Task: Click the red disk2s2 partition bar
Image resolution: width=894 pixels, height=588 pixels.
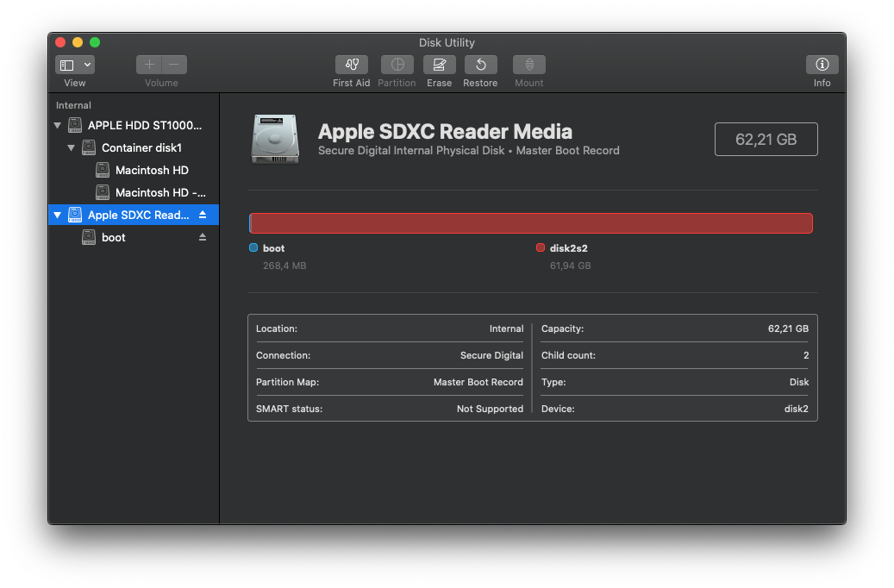Action: [x=532, y=223]
